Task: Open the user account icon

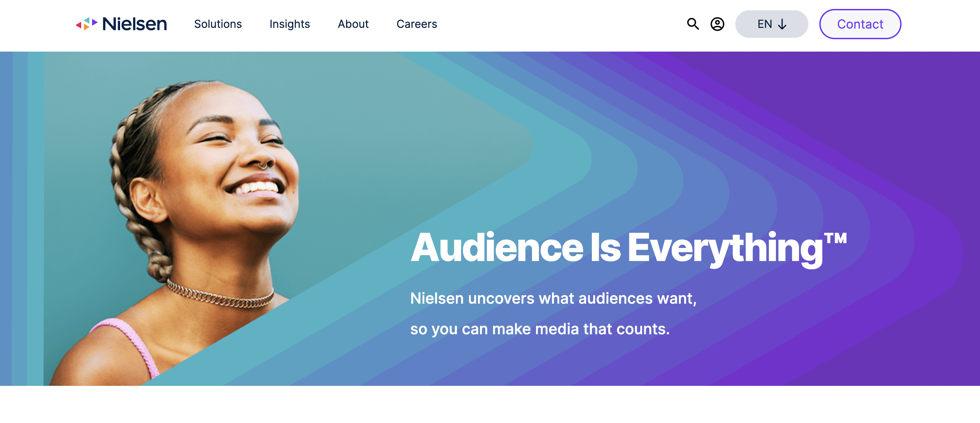Action: [x=717, y=24]
